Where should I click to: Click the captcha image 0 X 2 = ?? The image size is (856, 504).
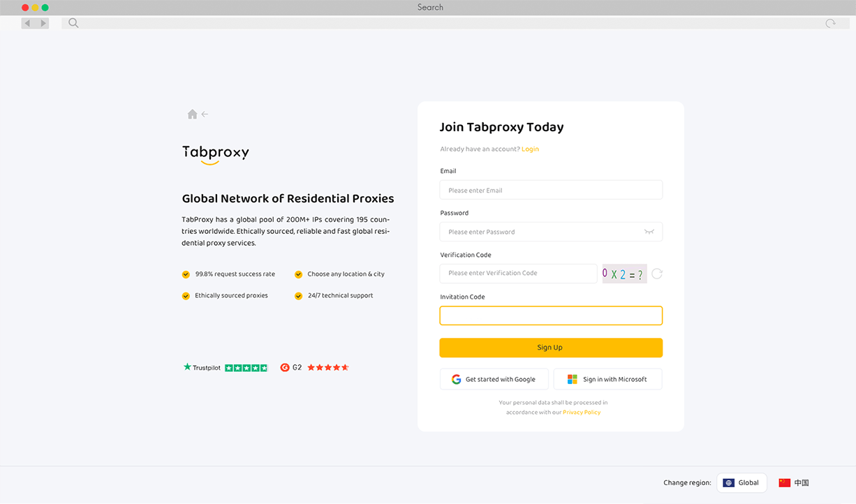624,274
